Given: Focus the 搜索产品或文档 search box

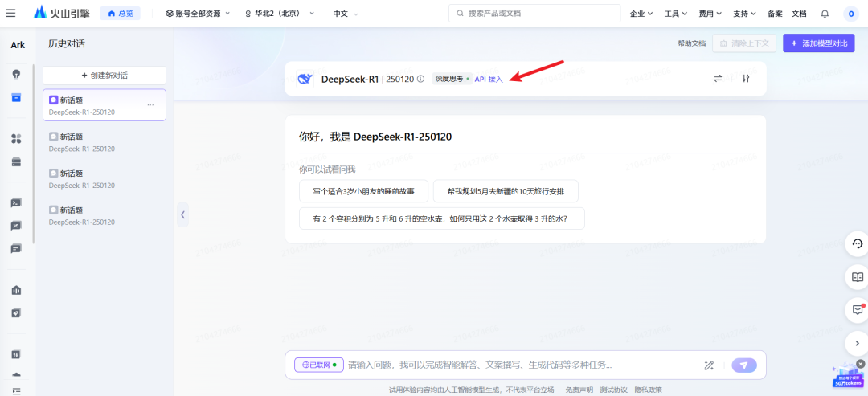Looking at the screenshot, I should click(x=534, y=14).
